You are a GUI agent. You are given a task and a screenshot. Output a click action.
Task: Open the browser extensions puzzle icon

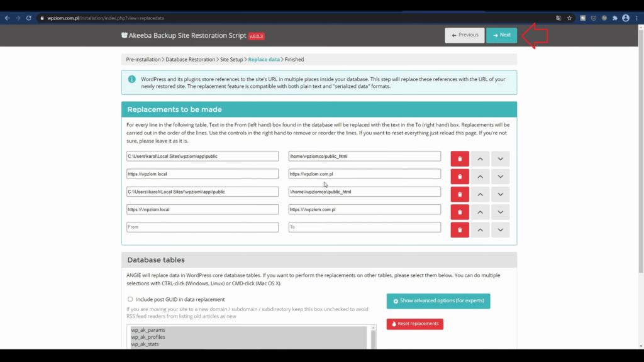point(614,18)
